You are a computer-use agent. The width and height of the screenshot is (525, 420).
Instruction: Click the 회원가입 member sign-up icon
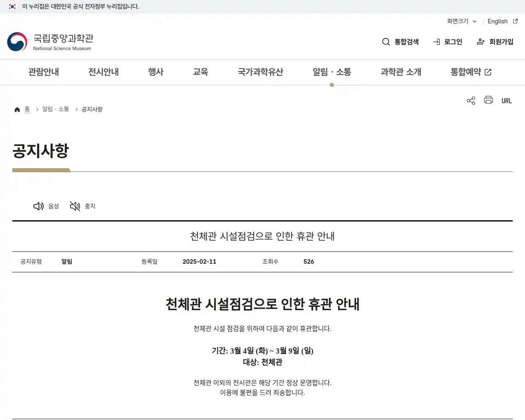click(480, 41)
